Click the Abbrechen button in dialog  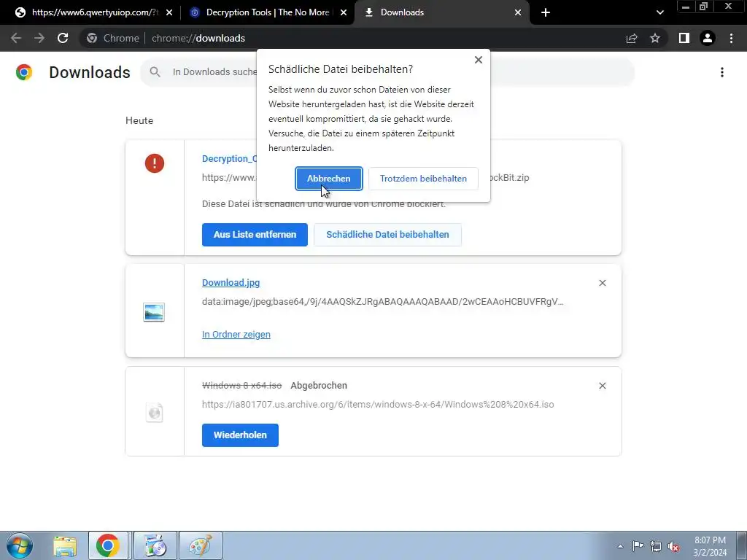tap(329, 179)
